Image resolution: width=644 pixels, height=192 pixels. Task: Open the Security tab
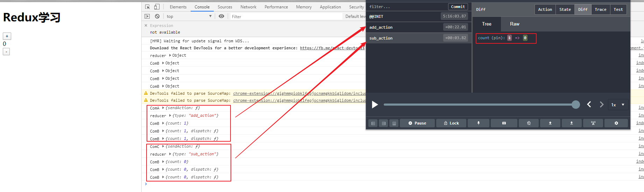point(356,7)
